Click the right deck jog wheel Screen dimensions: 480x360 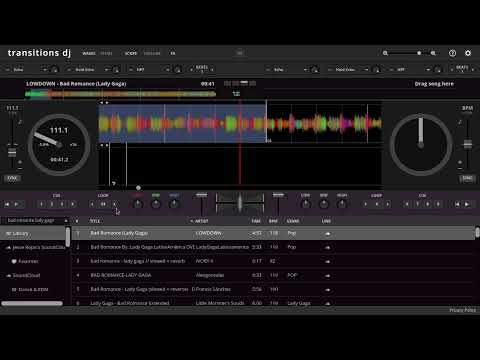(421, 145)
